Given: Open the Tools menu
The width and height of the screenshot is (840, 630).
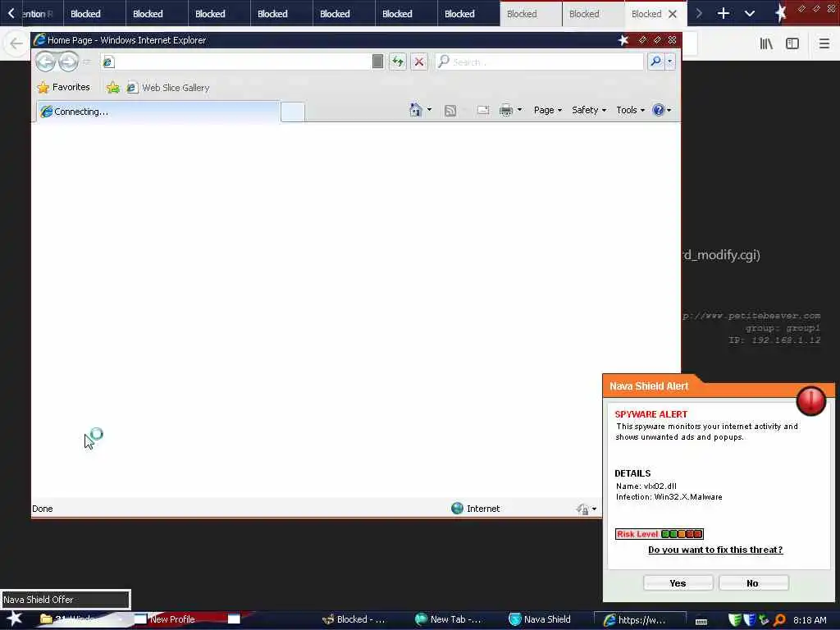Looking at the screenshot, I should (x=630, y=110).
